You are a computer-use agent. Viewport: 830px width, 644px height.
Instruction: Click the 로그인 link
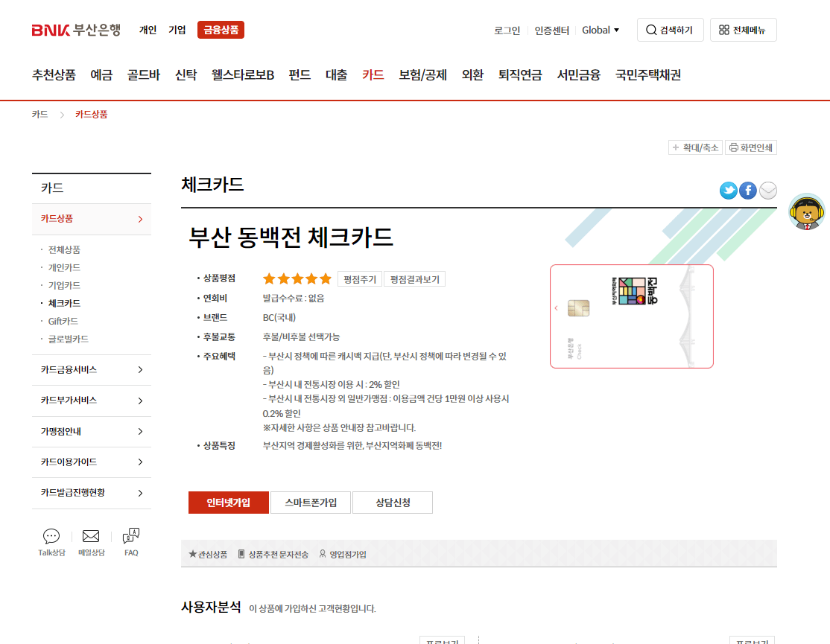coord(507,31)
